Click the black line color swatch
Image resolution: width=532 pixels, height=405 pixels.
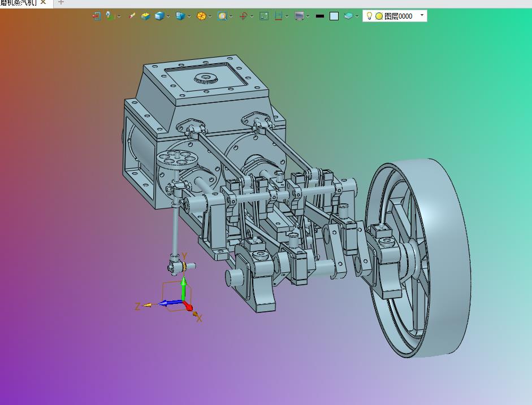point(320,16)
